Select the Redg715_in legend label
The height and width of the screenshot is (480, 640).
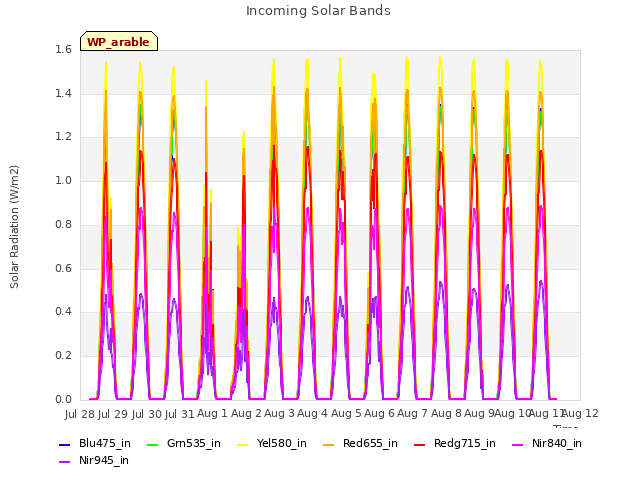[464, 443]
